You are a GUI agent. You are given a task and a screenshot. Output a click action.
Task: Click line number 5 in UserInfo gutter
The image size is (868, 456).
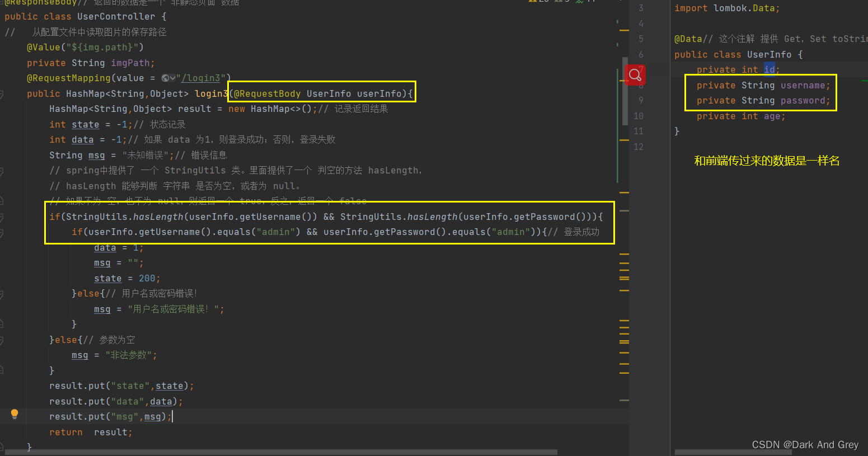click(641, 39)
